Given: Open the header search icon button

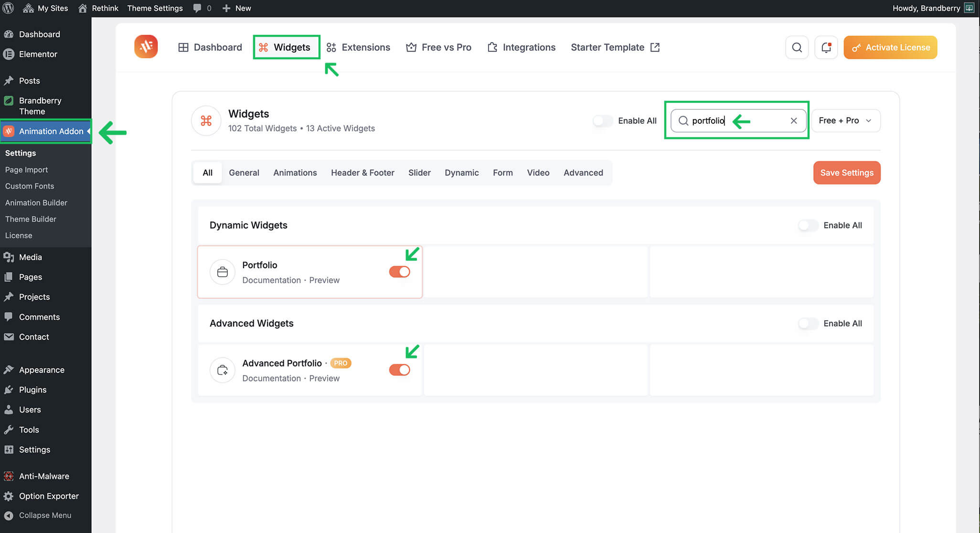Looking at the screenshot, I should (797, 47).
